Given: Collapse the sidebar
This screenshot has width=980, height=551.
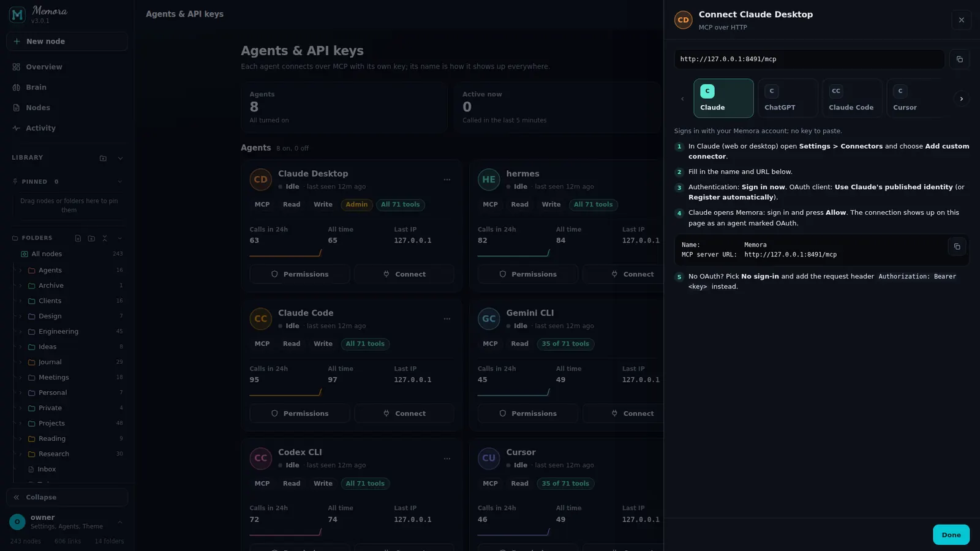Looking at the screenshot, I should point(67,497).
